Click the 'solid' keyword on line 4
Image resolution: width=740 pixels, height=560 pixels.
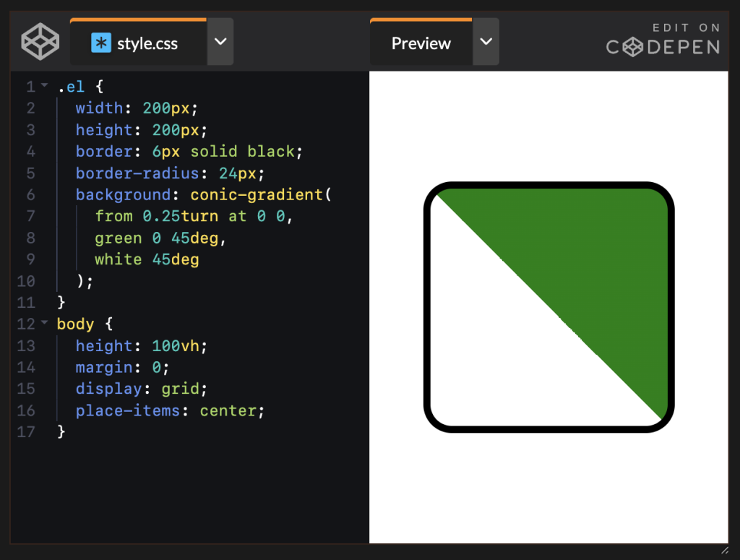[x=214, y=152]
